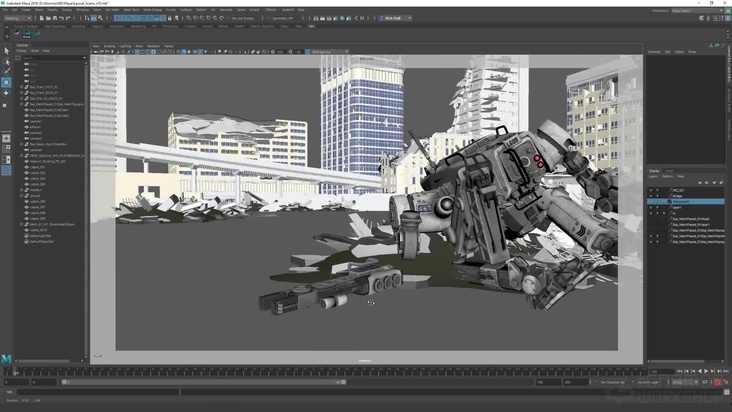Open the No Live Surface dropdown
The height and width of the screenshot is (412, 732).
click(x=245, y=18)
